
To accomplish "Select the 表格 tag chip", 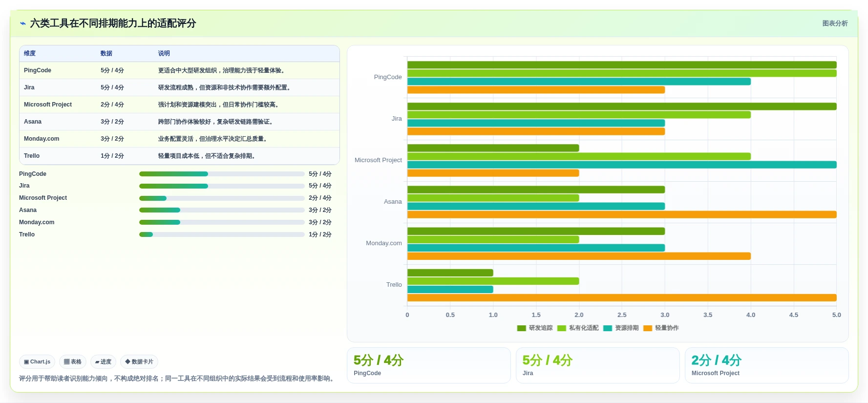I will coord(73,362).
